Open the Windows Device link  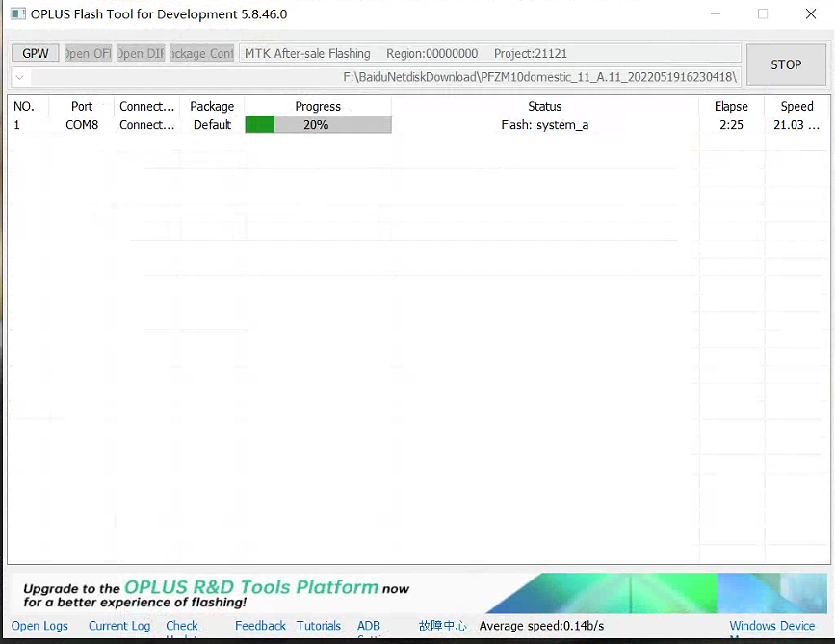point(772,626)
